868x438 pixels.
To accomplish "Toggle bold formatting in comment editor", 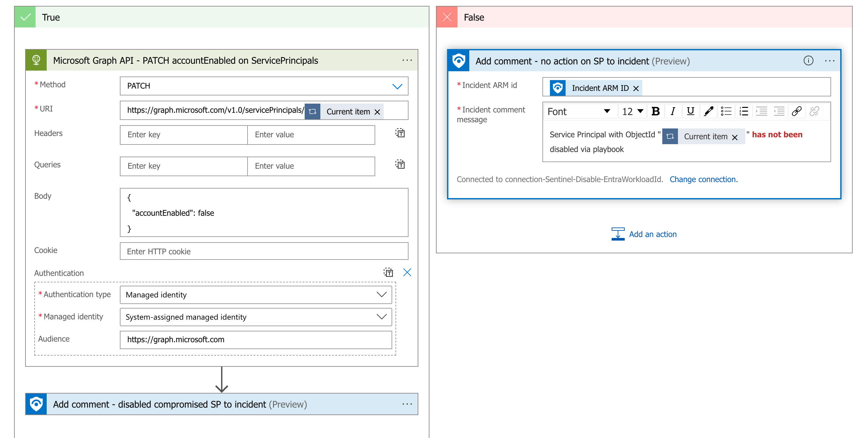I will click(655, 111).
